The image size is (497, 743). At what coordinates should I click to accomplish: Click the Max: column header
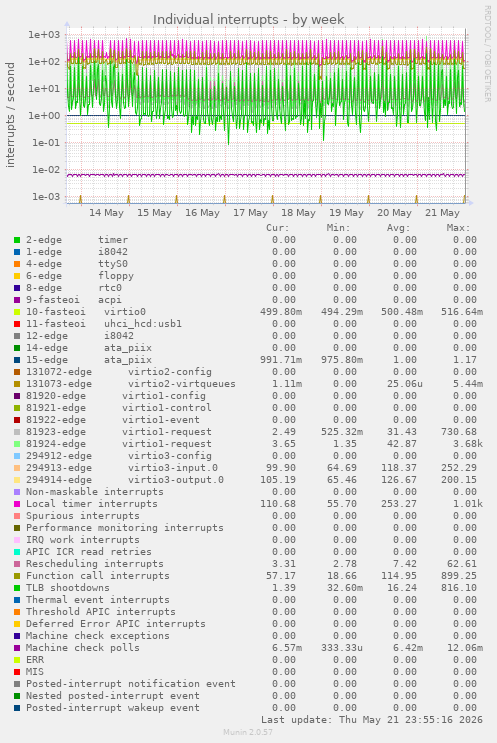tap(458, 228)
